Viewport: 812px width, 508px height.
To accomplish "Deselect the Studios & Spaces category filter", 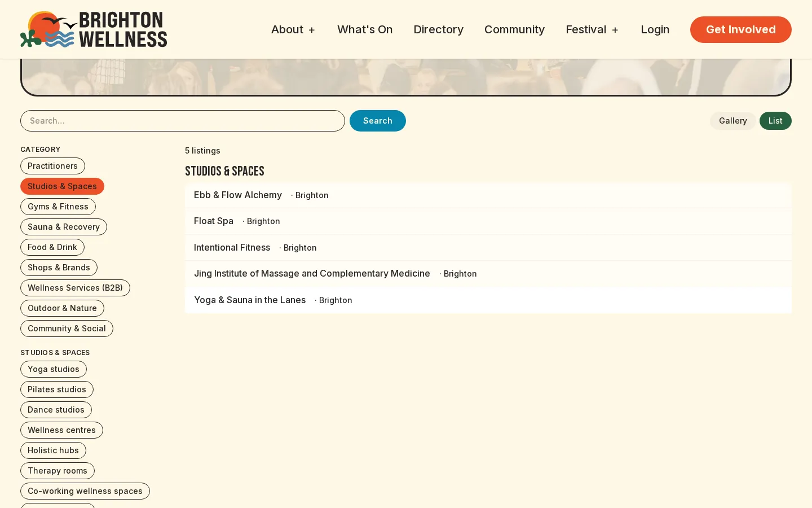I will 62,186.
